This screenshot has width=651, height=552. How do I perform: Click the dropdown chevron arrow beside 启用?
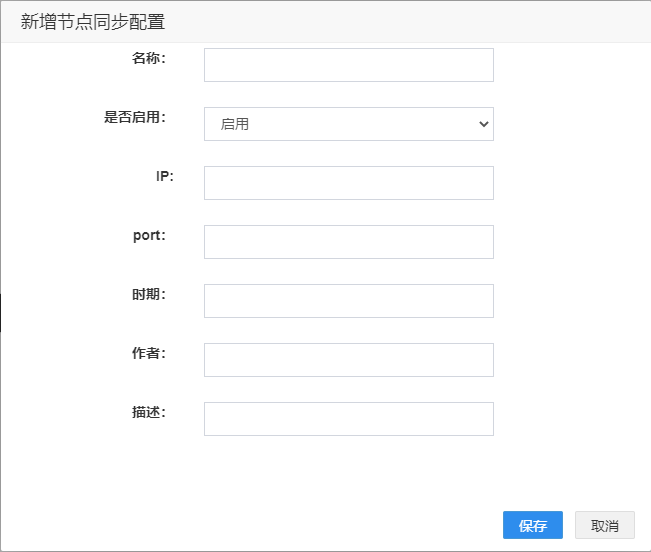pyautogui.click(x=483, y=124)
